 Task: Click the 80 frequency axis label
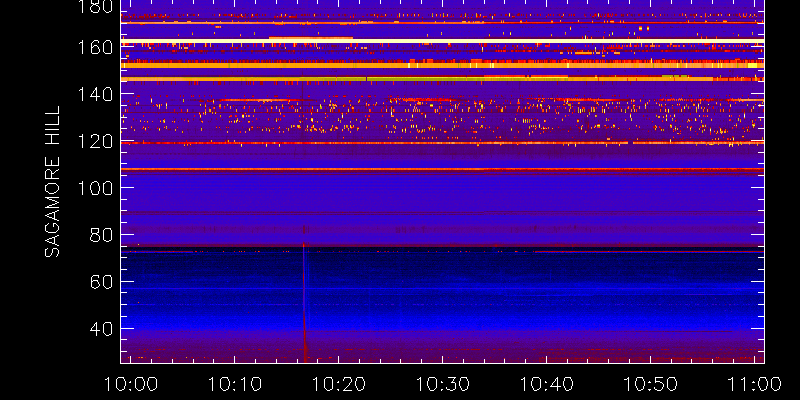[101, 235]
